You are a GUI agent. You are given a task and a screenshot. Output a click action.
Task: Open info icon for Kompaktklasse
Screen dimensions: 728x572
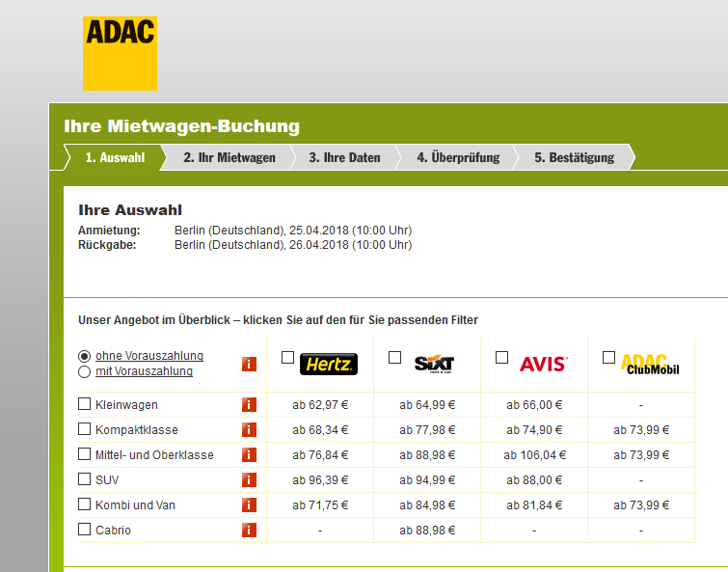[250, 430]
